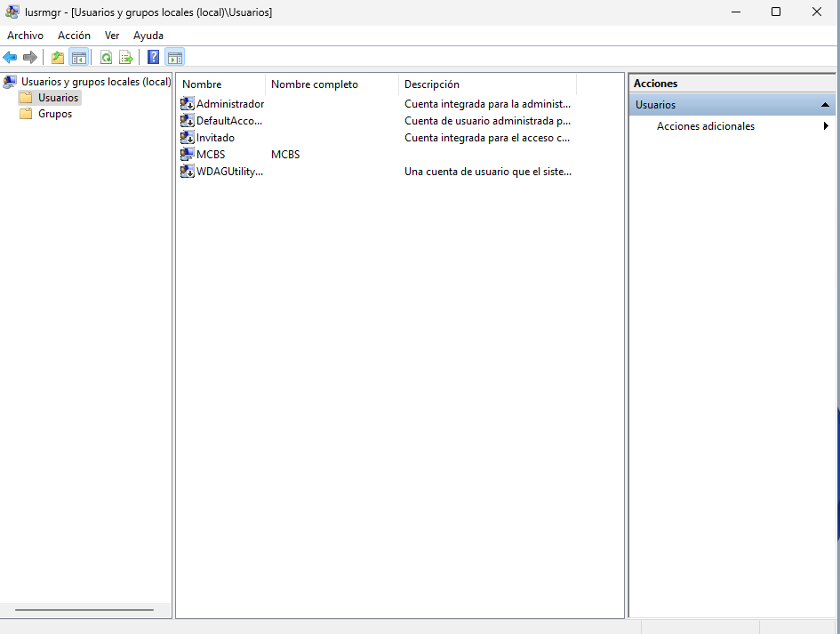Open Help with the question mark icon
Viewport: 840px width, 634px height.
click(154, 58)
